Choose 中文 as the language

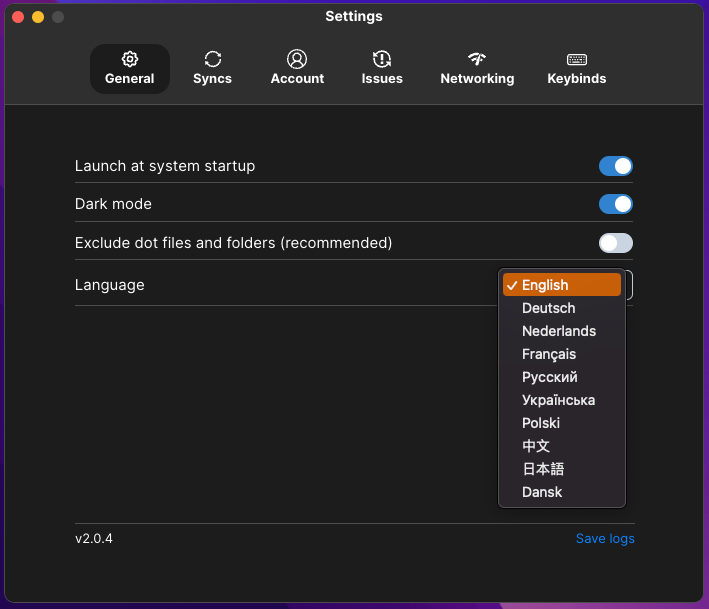(x=562, y=446)
